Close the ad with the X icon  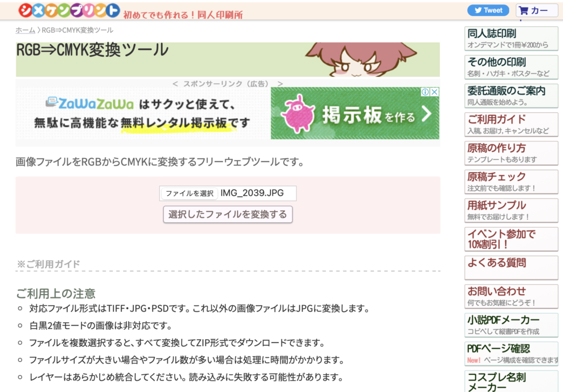(x=434, y=92)
